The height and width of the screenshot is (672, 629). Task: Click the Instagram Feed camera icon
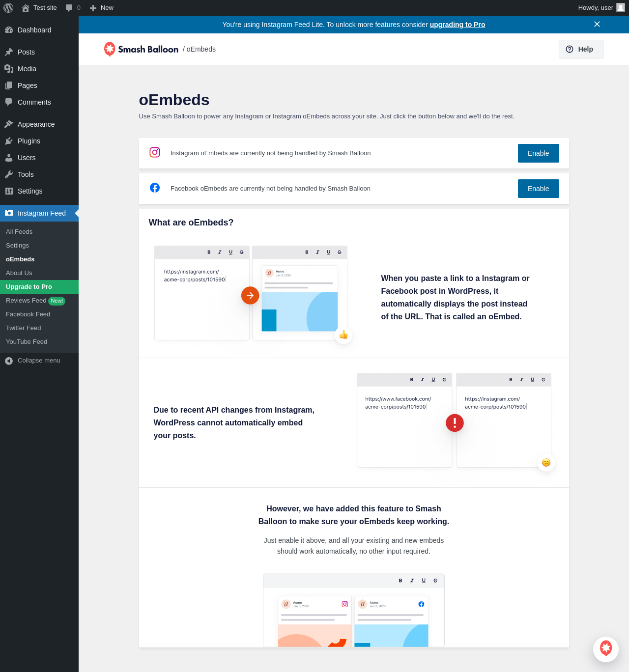click(x=9, y=213)
